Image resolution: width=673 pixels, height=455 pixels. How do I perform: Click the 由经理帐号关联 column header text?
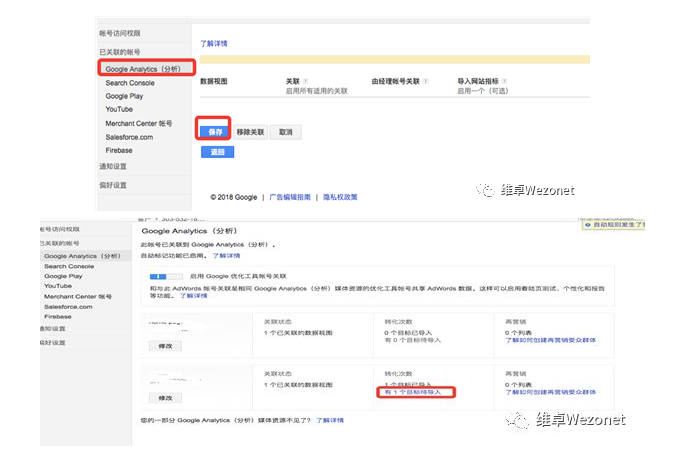(396, 81)
